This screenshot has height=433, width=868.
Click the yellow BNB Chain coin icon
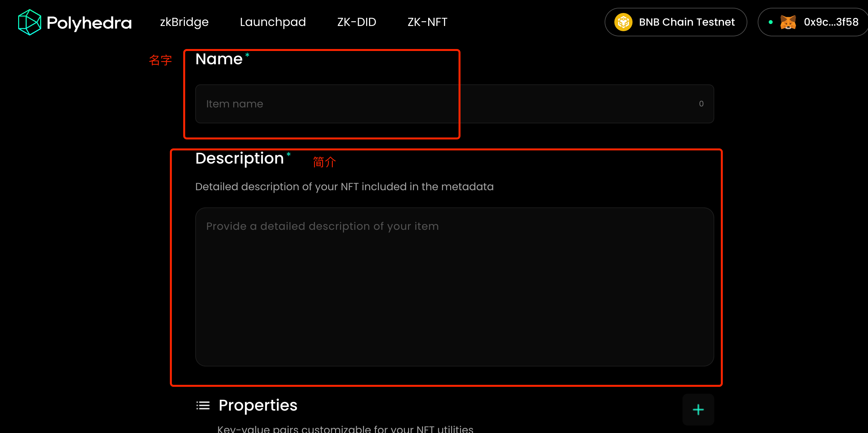point(623,22)
